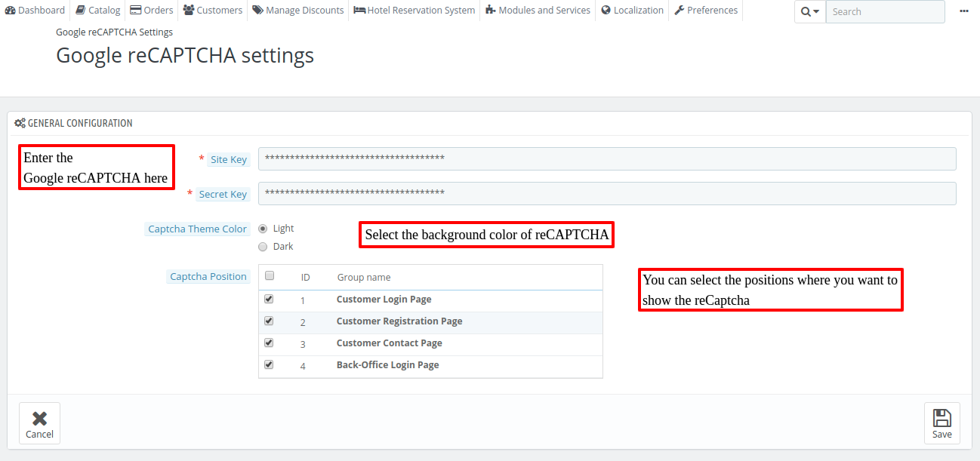Open the Localization menu
Viewport: 980px width, 461px height.
633,11
